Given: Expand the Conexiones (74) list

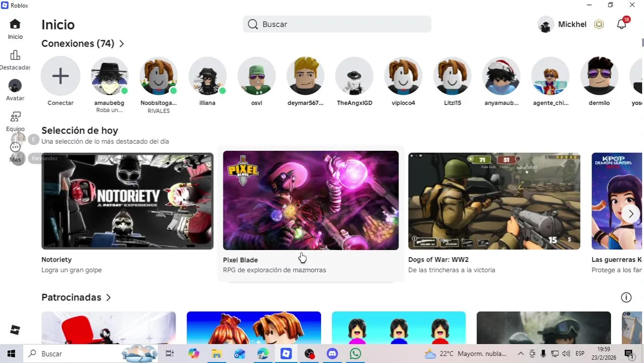Looking at the screenshot, I should coord(121,44).
